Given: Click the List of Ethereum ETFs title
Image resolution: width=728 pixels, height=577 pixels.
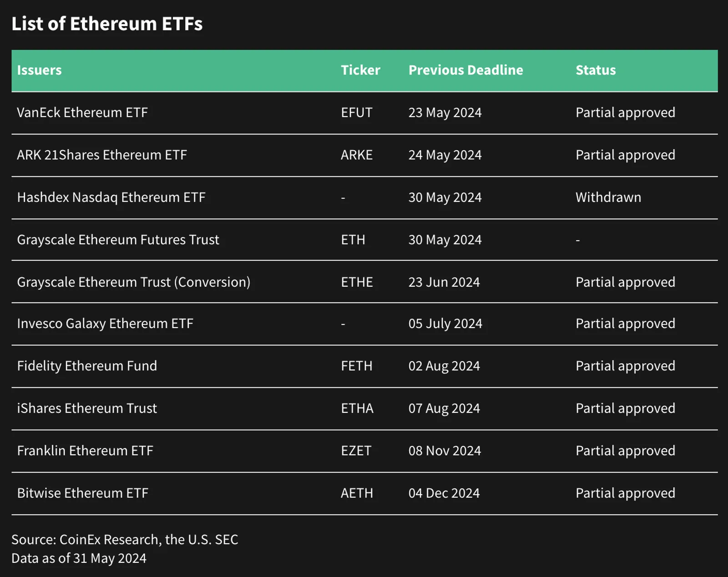Looking at the screenshot, I should 107,24.
